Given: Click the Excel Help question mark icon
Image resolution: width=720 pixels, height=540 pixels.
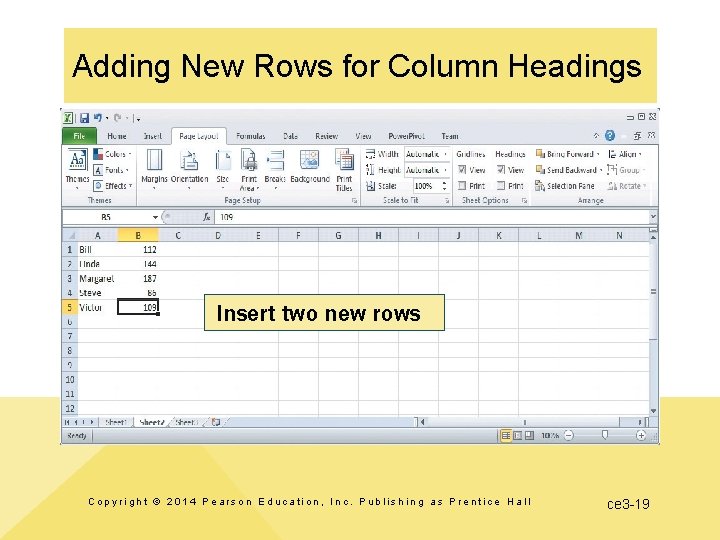Looking at the screenshot, I should [610, 135].
